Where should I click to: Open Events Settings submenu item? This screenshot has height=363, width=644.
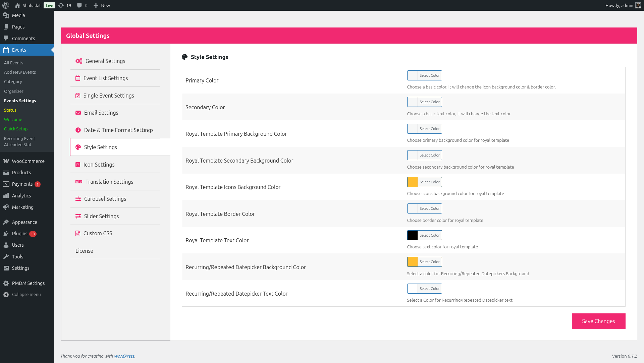point(20,101)
